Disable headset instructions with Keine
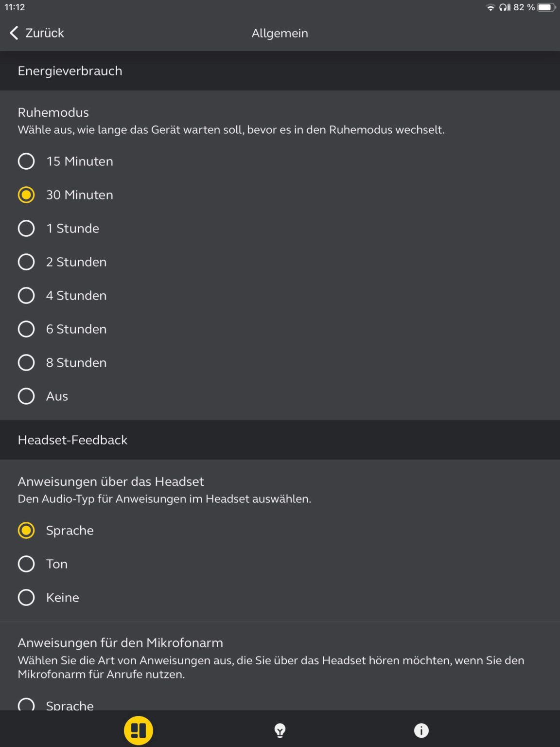Screen dimensions: 560x747 (26, 598)
